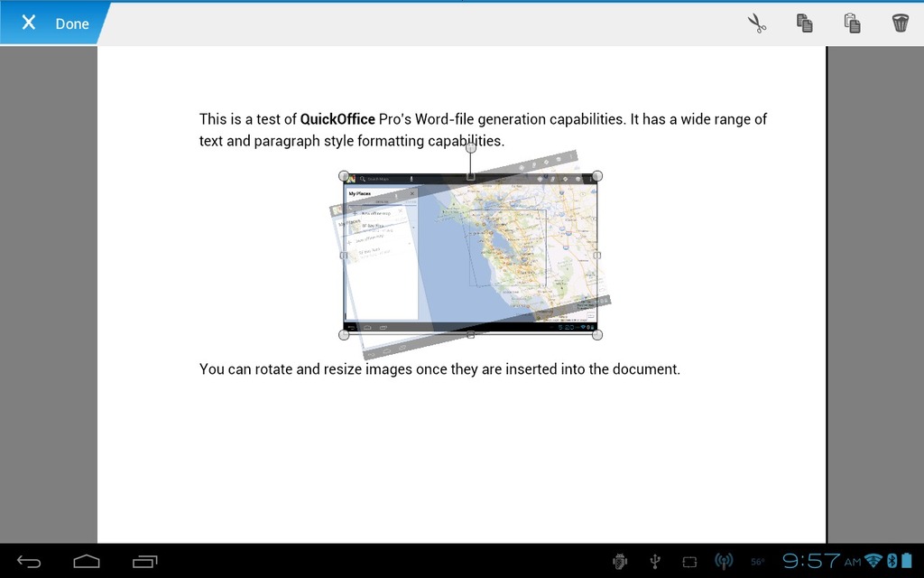Tap the screenshot notification icon

click(688, 562)
